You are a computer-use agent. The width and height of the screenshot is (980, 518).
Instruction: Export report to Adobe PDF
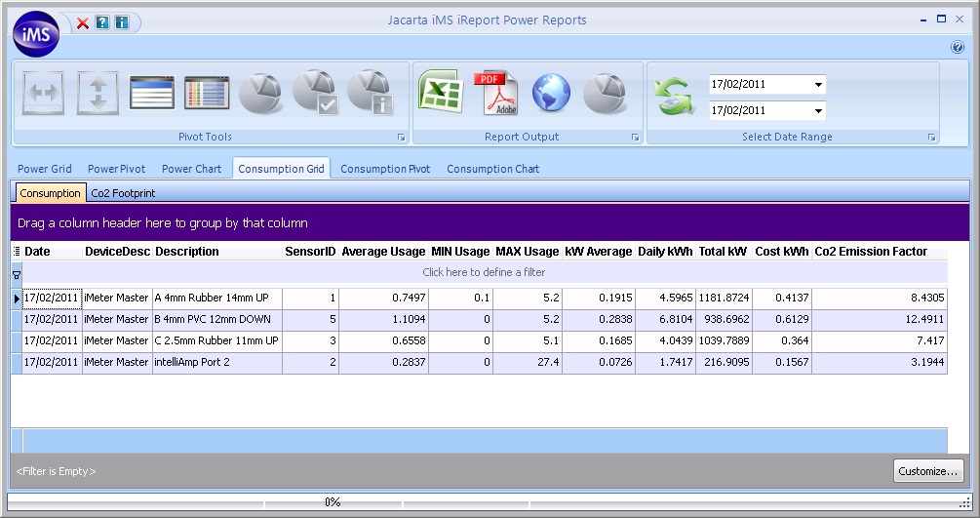497,93
